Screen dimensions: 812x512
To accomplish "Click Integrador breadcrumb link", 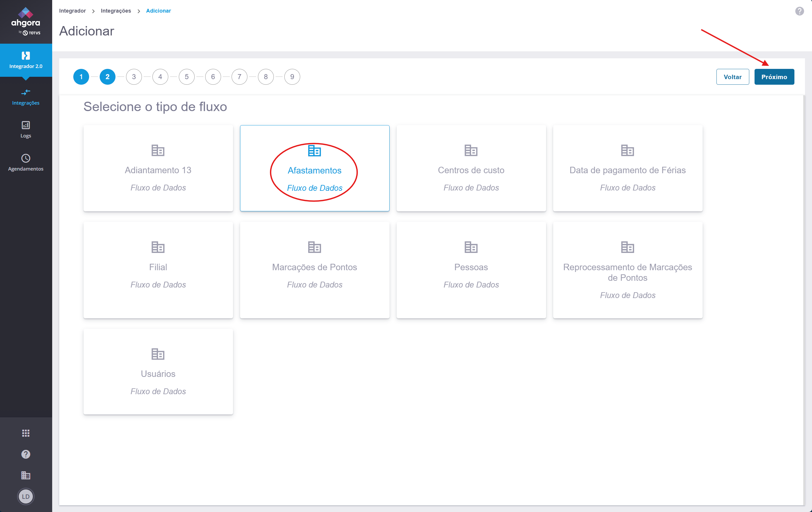I will point(72,11).
